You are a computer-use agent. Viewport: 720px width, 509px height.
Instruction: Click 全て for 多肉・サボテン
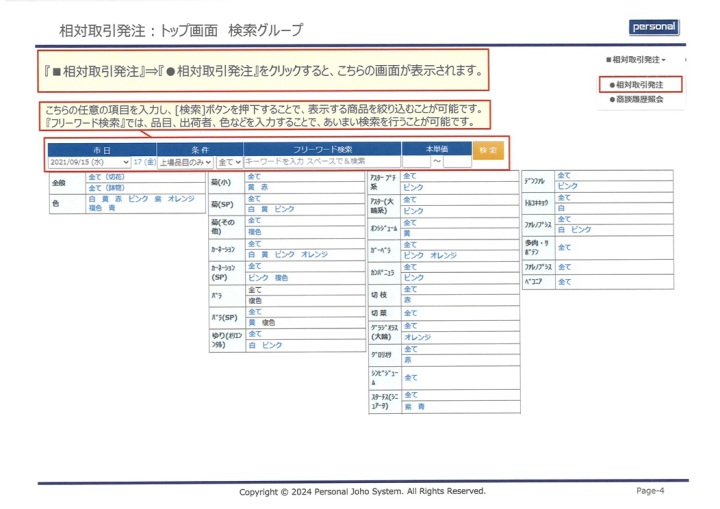565,248
